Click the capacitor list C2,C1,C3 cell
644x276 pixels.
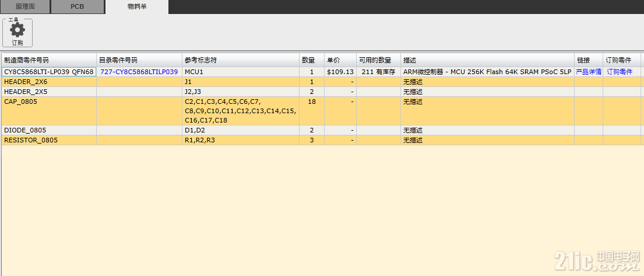241,111
